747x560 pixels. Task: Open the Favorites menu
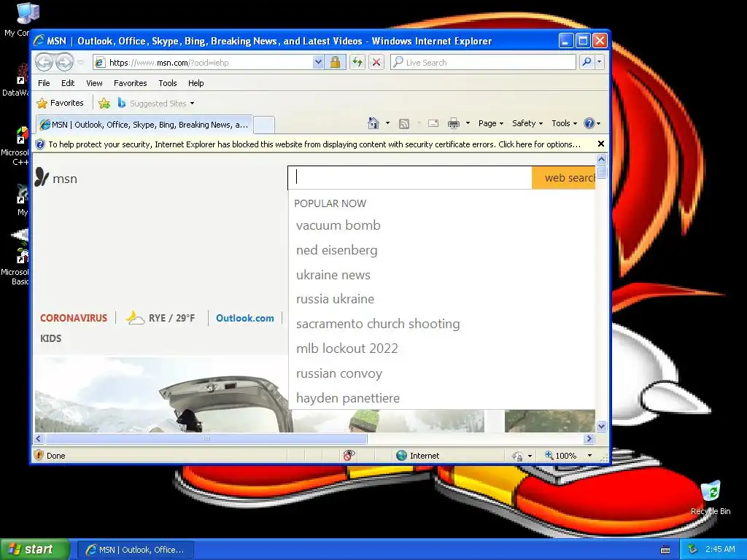tap(130, 83)
